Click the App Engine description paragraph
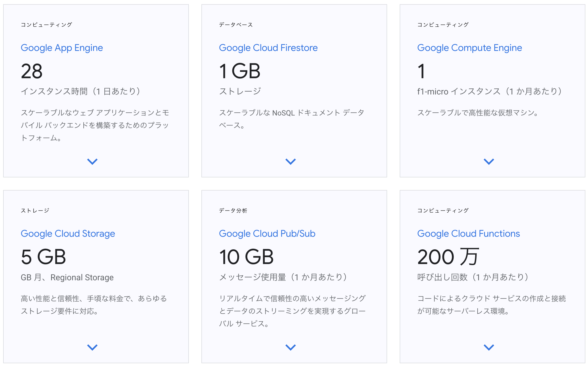Screen dimensions: 588x369 pos(95,125)
